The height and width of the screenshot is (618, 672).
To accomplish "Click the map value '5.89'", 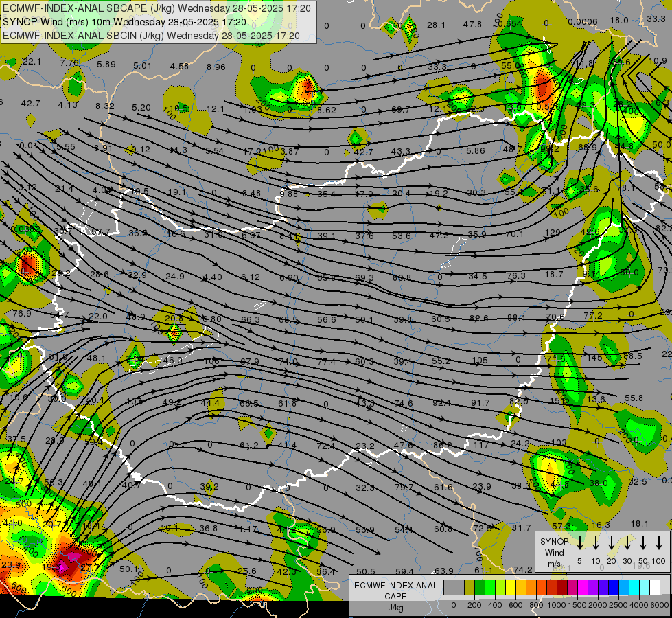I will (106, 65).
